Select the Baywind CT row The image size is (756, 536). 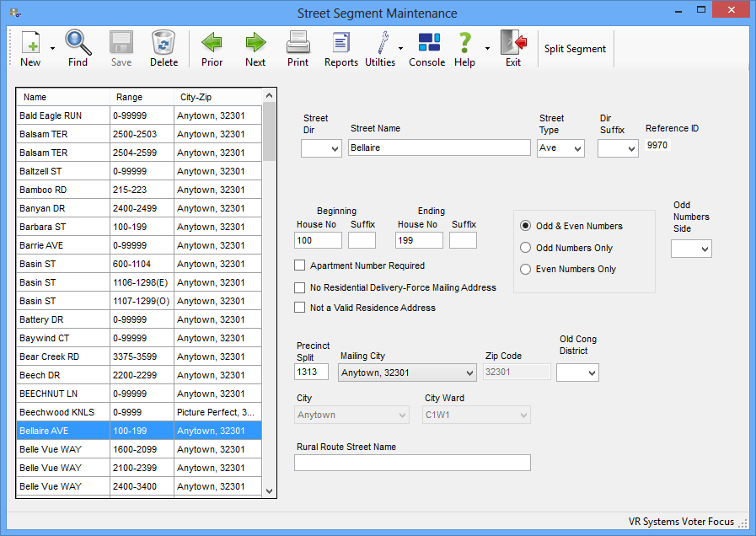pyautogui.click(x=139, y=338)
